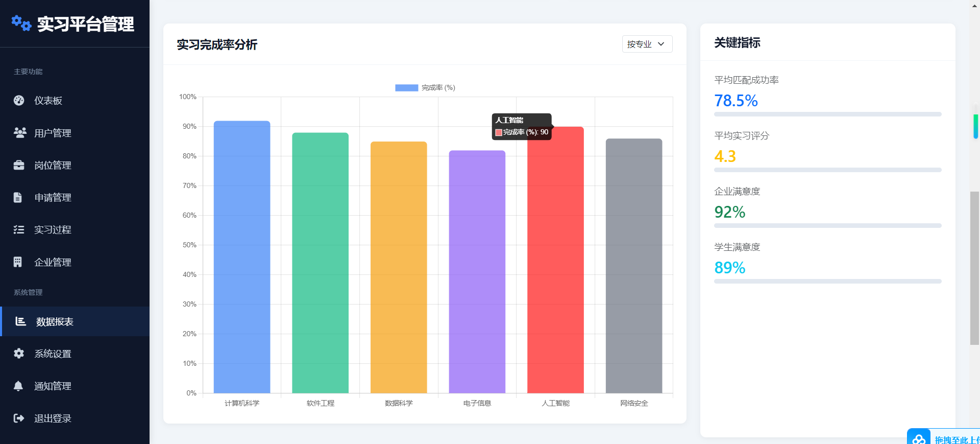Click the 学生满意度 progress bar
The height and width of the screenshot is (444, 980).
click(x=827, y=282)
